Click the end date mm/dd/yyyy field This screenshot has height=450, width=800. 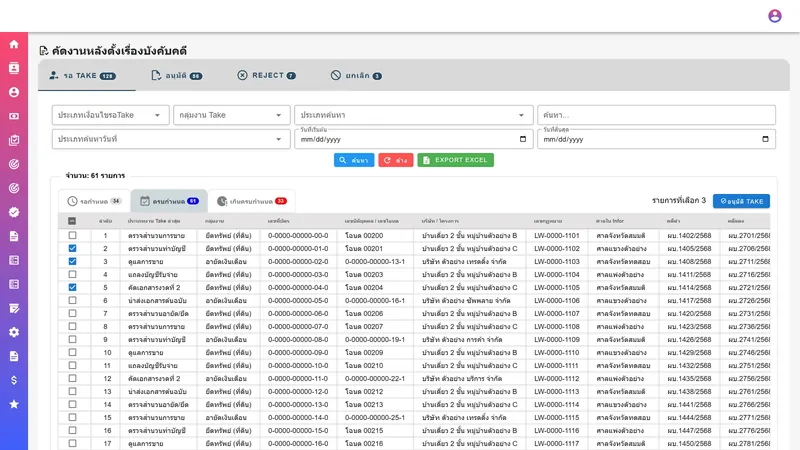pyautogui.click(x=656, y=139)
